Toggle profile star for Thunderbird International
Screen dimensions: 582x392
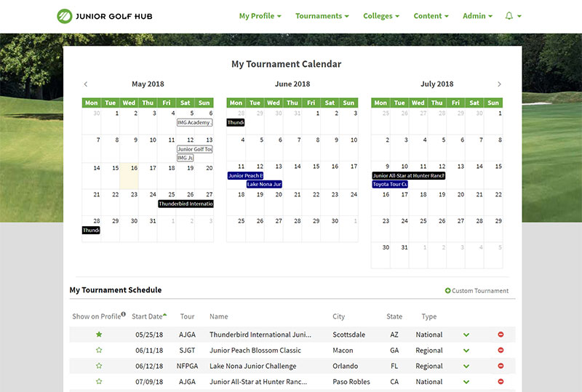pyautogui.click(x=99, y=335)
